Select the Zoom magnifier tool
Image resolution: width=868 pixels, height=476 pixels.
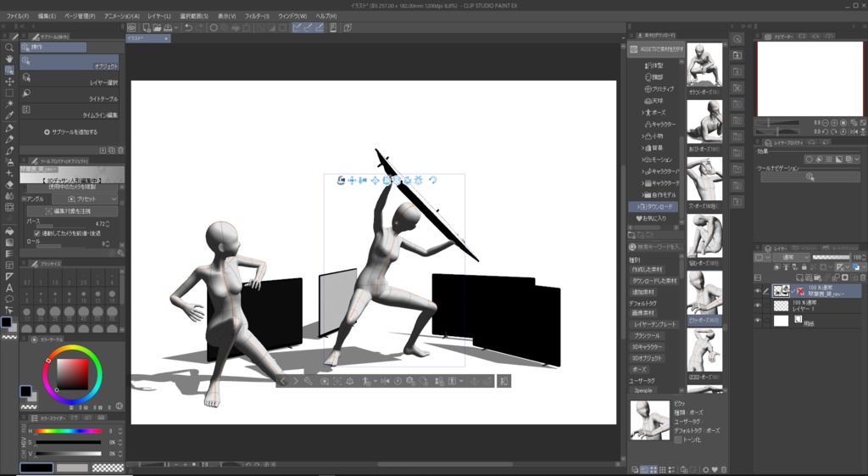[9, 48]
